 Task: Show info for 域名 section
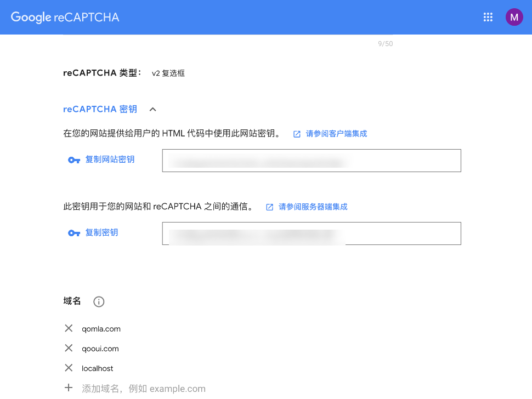pos(99,301)
